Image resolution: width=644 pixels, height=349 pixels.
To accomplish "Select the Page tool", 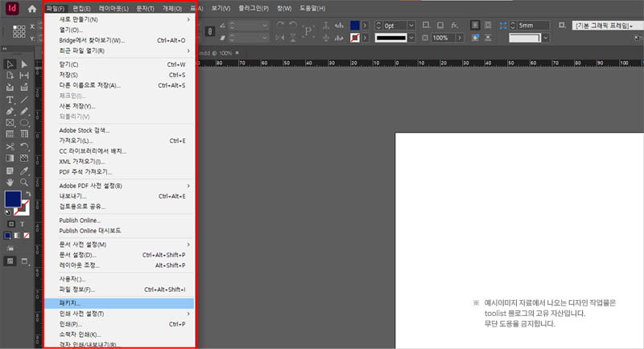I will [x=10, y=76].
